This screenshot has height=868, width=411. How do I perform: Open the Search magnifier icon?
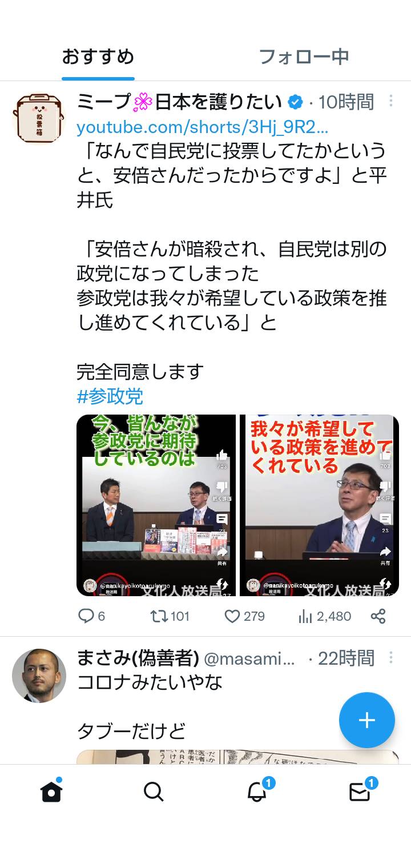tap(154, 792)
